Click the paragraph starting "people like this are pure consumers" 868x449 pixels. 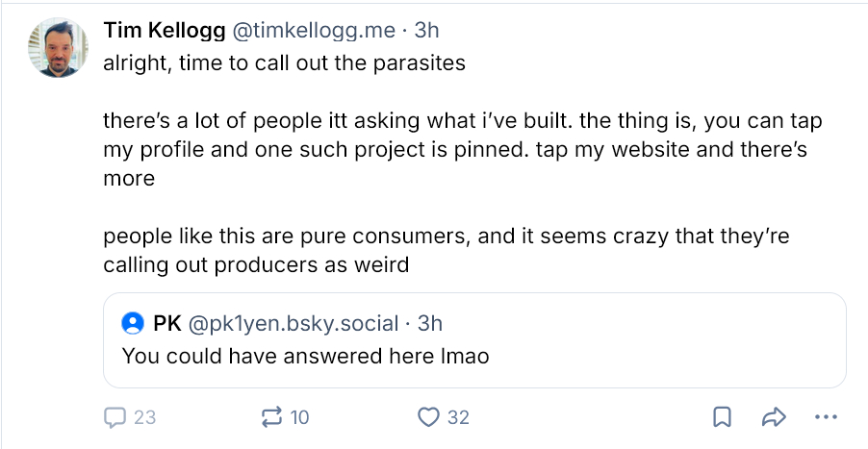click(446, 250)
